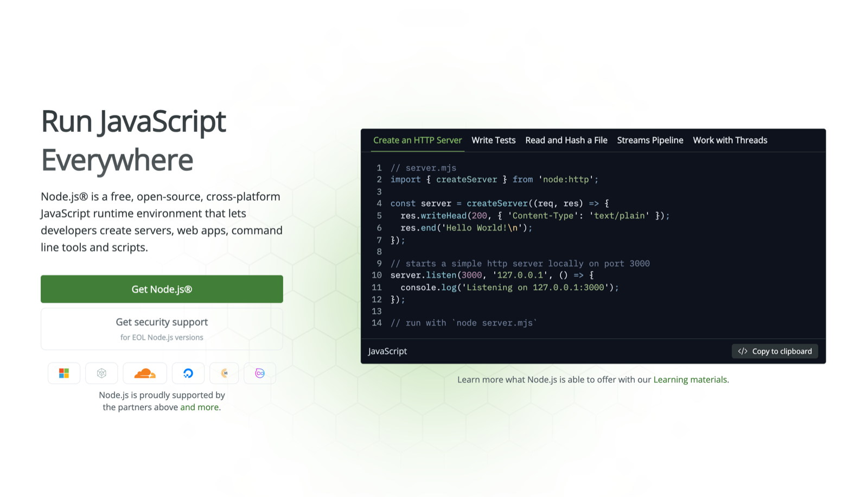
Task: Click the res.writeHead code line
Action: [535, 216]
